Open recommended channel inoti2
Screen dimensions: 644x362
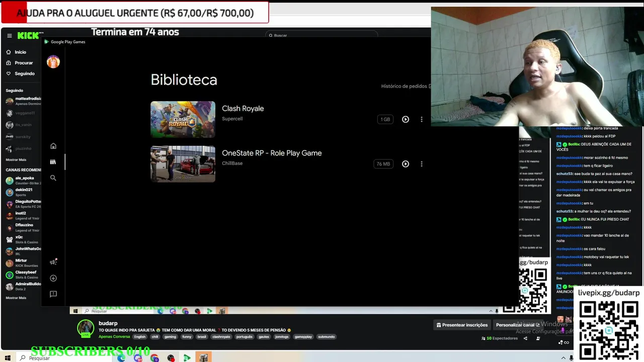click(23, 216)
